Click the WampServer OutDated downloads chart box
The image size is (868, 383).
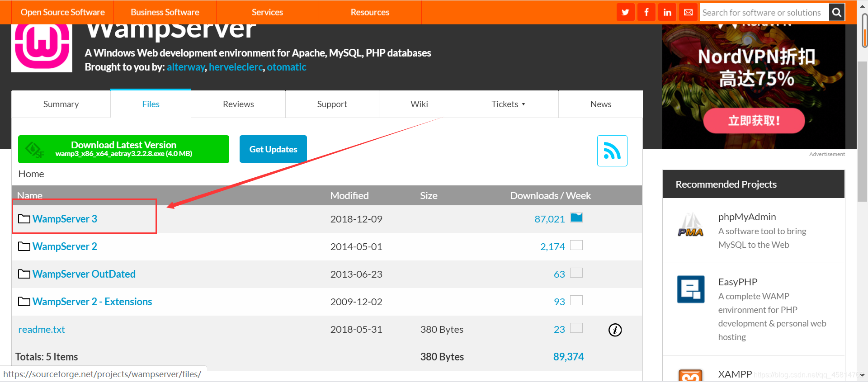point(576,273)
